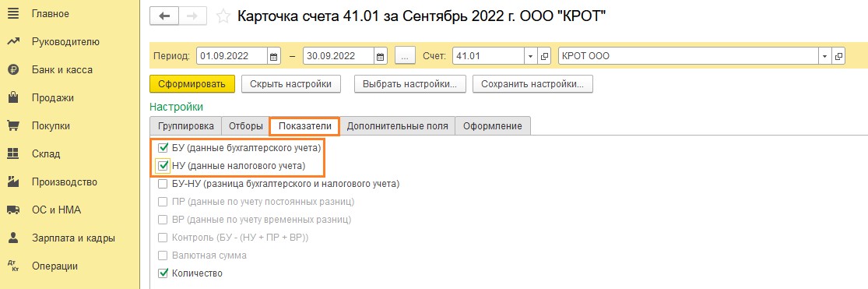Click the end date field 30.09.2022
Image resolution: width=868 pixels, height=289 pixels.
point(339,56)
